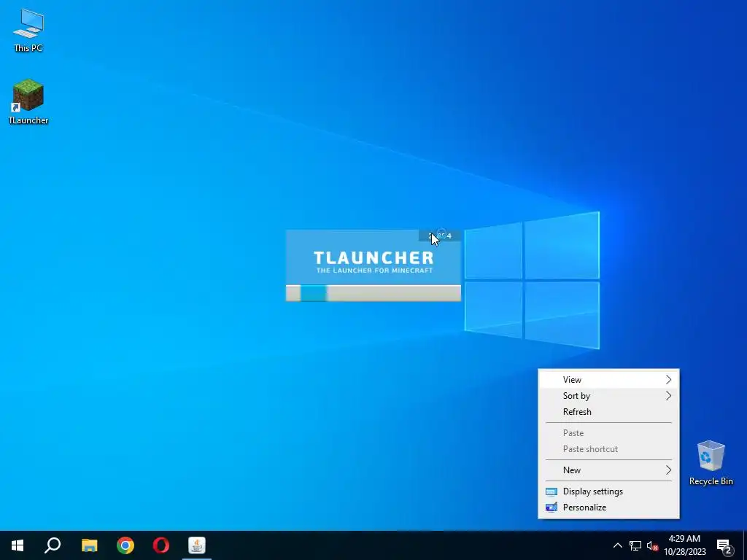Image resolution: width=747 pixels, height=560 pixels.
Task: Open the notification action center
Action: [724, 545]
